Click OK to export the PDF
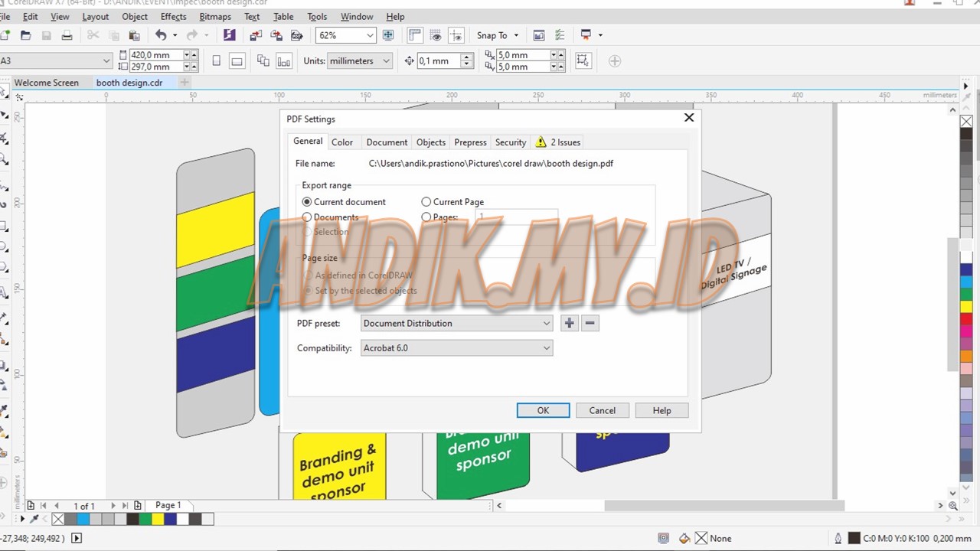The height and width of the screenshot is (551, 980). 543,410
